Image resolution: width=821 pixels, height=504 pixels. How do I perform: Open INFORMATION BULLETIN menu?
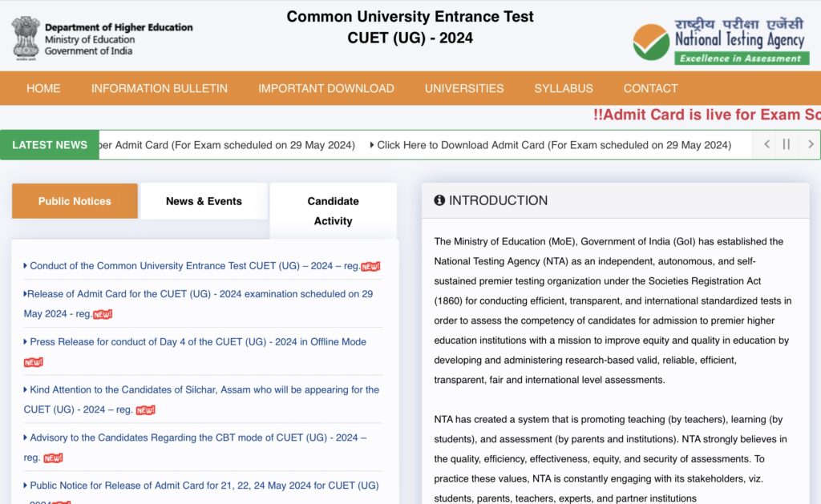click(160, 88)
